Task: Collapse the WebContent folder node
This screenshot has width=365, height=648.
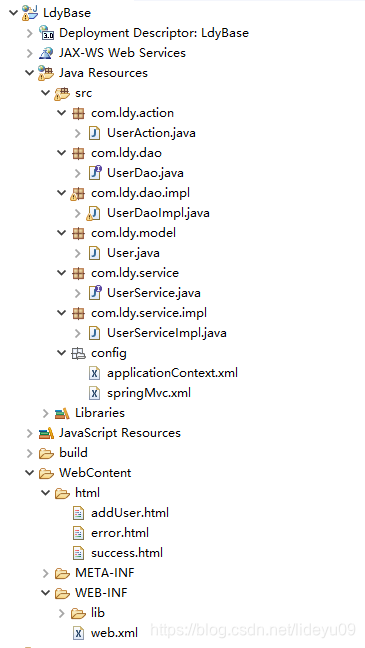Action: [29, 473]
